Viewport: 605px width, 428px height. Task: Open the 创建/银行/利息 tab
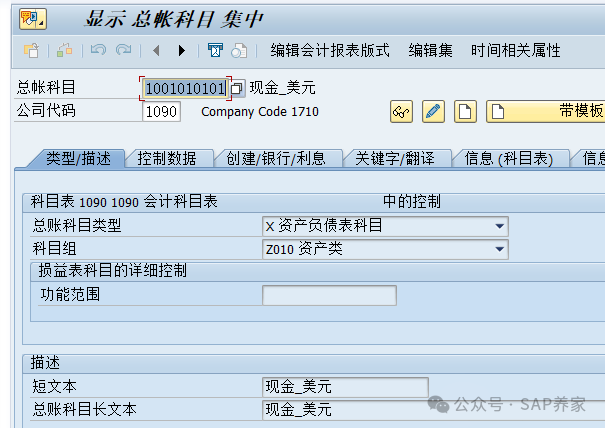pos(276,159)
